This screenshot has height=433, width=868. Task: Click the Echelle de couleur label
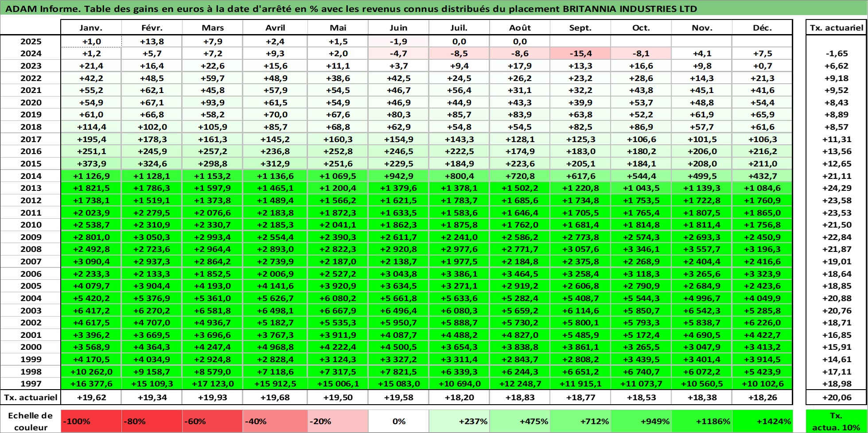(x=31, y=421)
